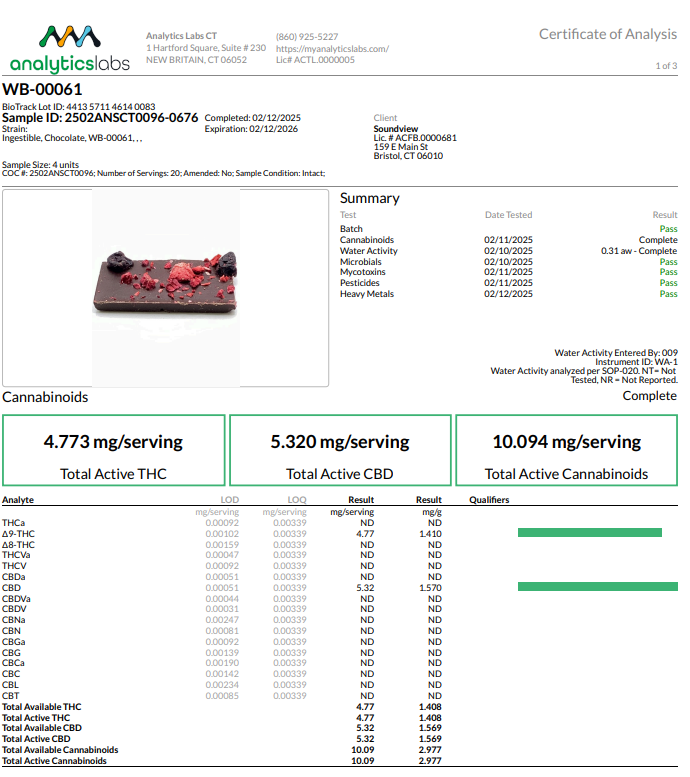This screenshot has width=690, height=777.
Task: Click the WB-00061 heading
Action: [42, 90]
